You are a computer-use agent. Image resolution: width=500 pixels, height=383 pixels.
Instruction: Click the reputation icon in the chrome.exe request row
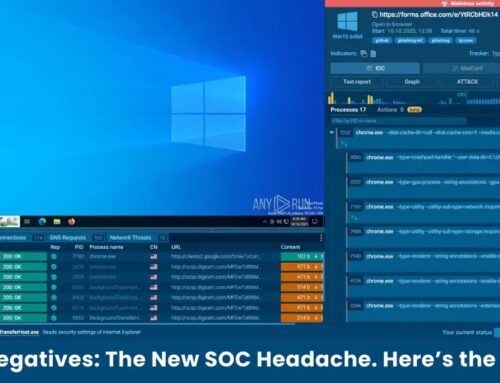pos(54,257)
